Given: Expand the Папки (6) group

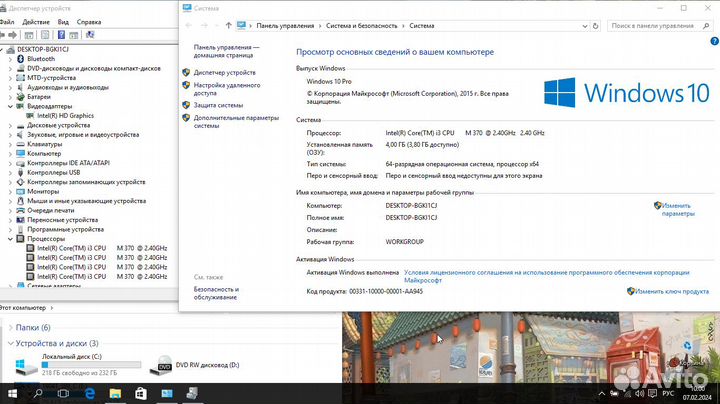Looking at the screenshot, I should 11,328.
